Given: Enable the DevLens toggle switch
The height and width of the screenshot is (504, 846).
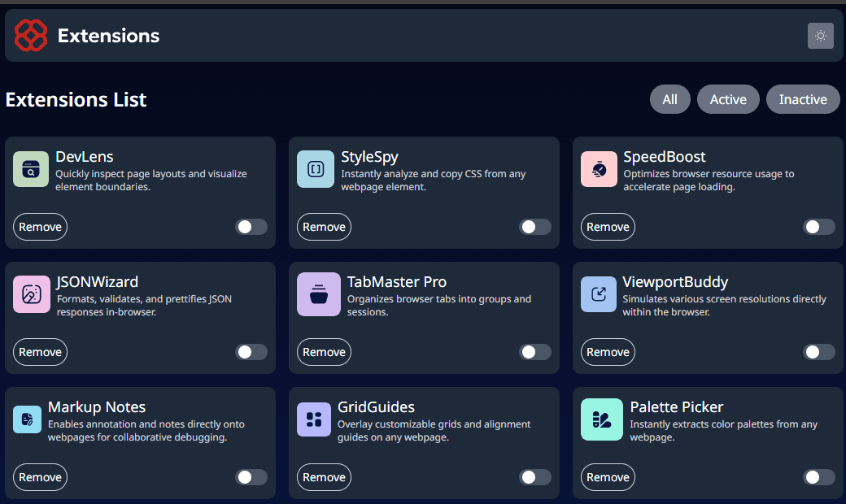Looking at the screenshot, I should 251,227.
